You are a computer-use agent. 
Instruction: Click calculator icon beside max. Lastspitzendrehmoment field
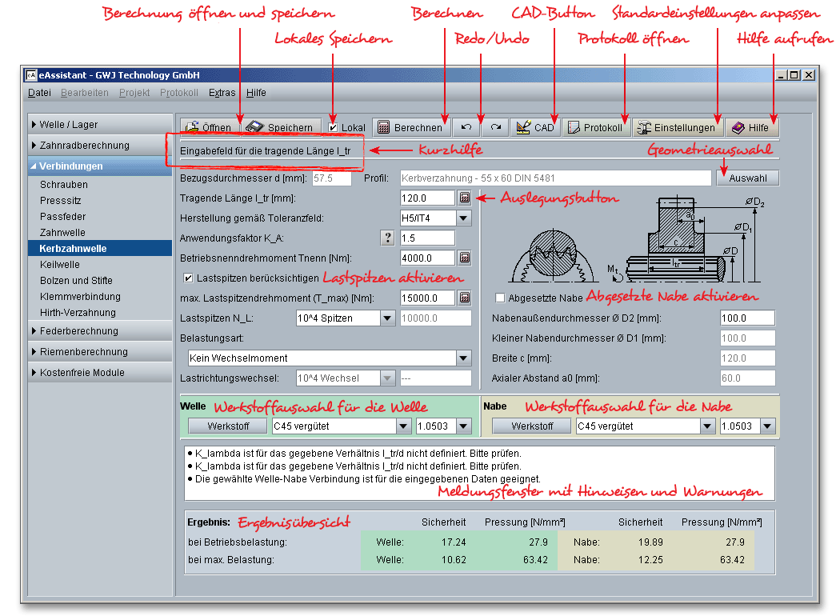click(x=465, y=298)
